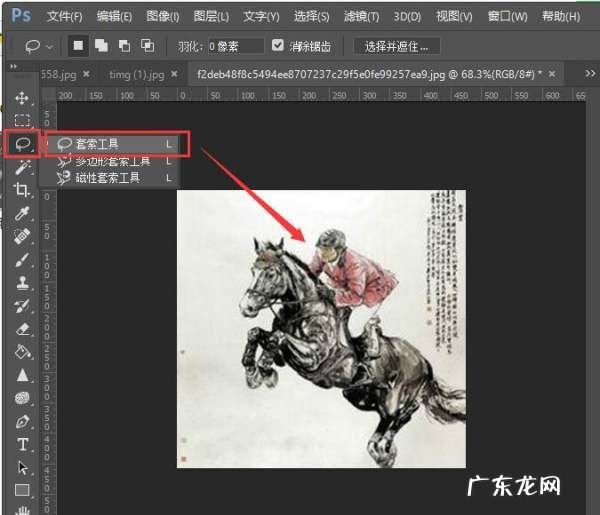Select the Move tool
Image resolution: width=600 pixels, height=515 pixels.
(x=22, y=99)
